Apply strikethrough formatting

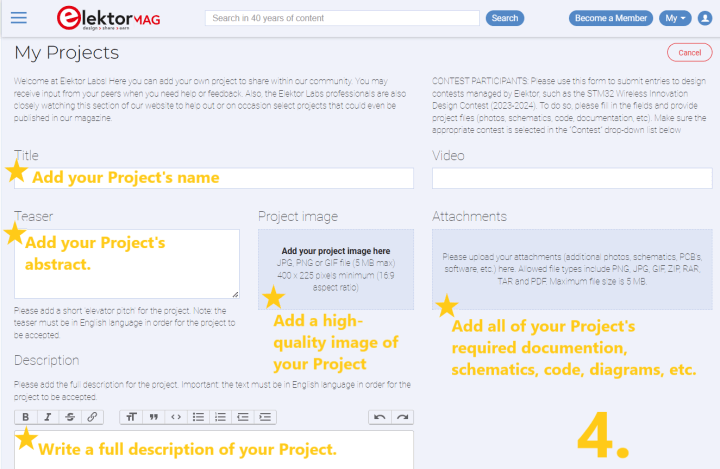69,417
